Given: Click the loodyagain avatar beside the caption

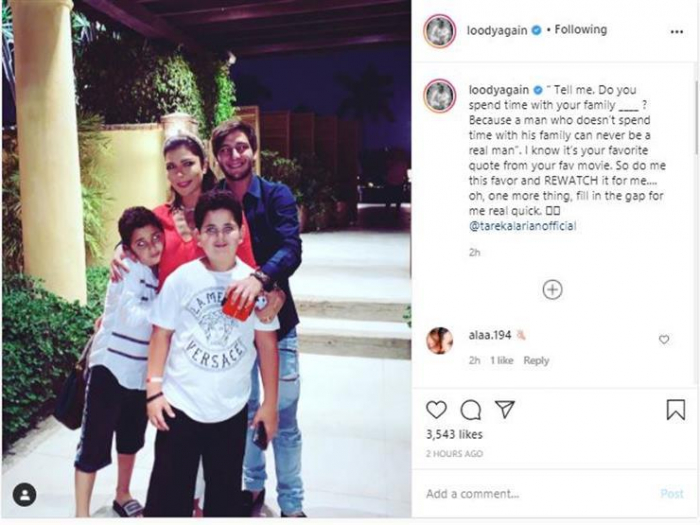Looking at the screenshot, I should coord(440,96).
